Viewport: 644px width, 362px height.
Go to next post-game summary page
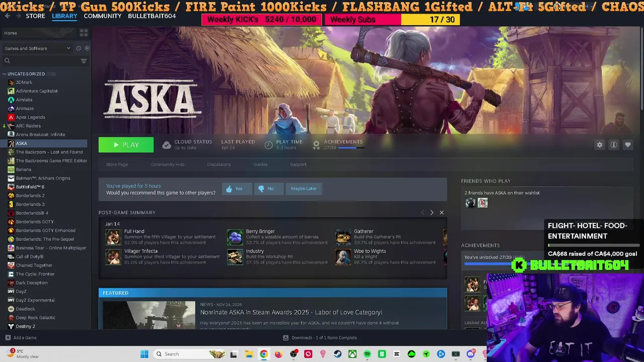click(431, 213)
